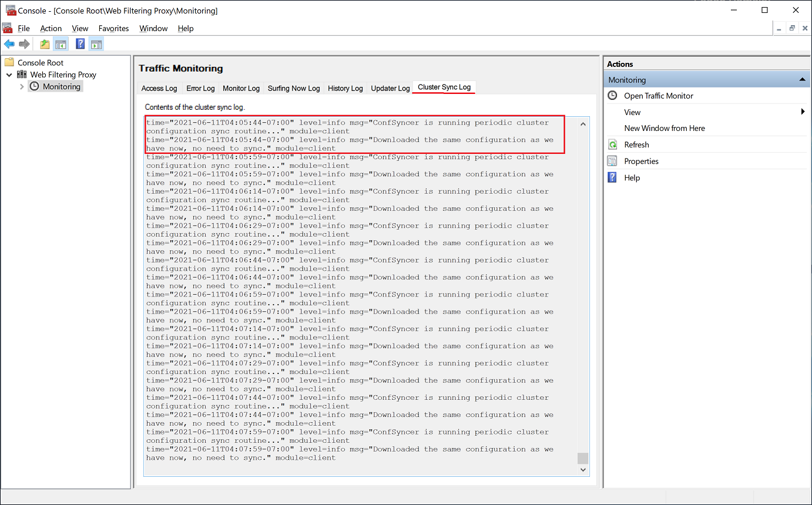This screenshot has height=505, width=812.
Task: Select Web Filtering Proxy tree item
Action: 63,75
